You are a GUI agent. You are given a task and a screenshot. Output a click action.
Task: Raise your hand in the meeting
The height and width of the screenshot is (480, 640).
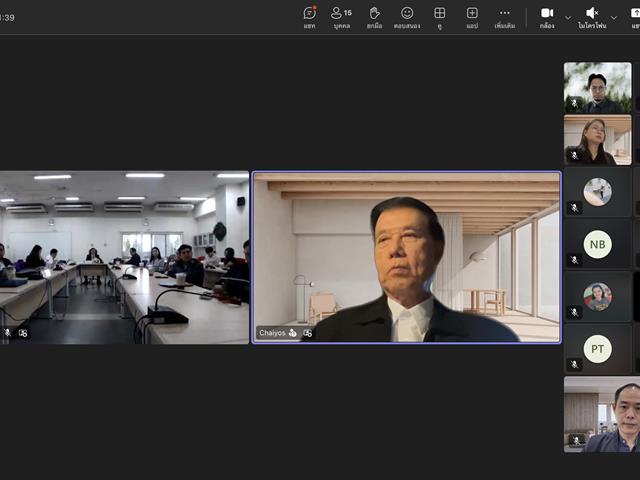click(x=374, y=18)
